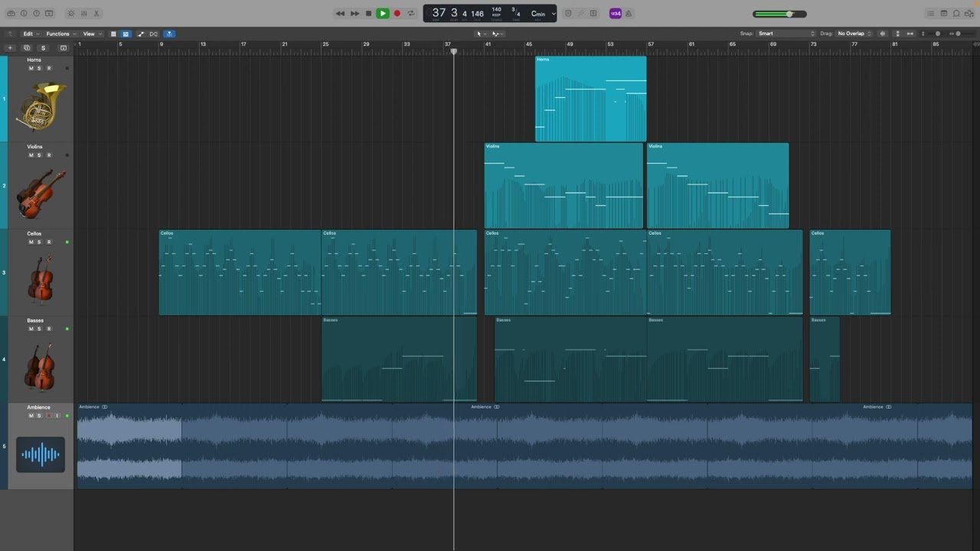This screenshot has height=551, width=980.
Task: Open the Library panel icon
Action: point(11,14)
